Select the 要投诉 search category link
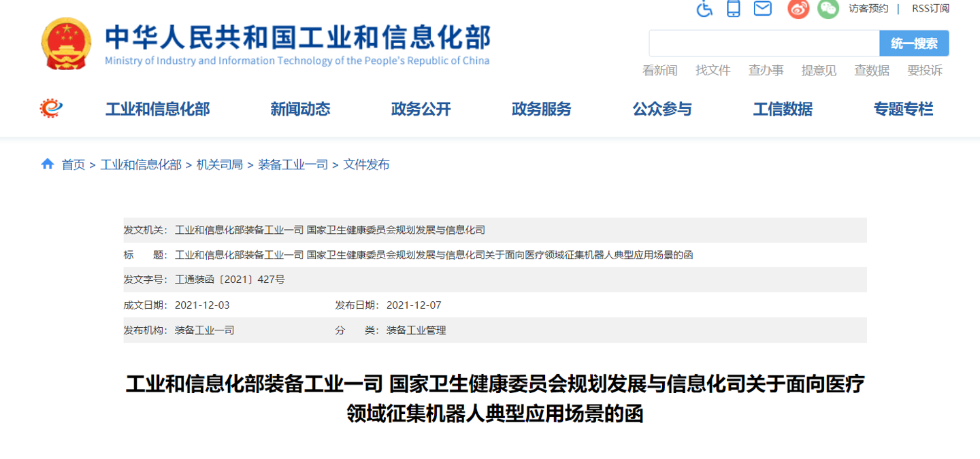 (x=924, y=71)
